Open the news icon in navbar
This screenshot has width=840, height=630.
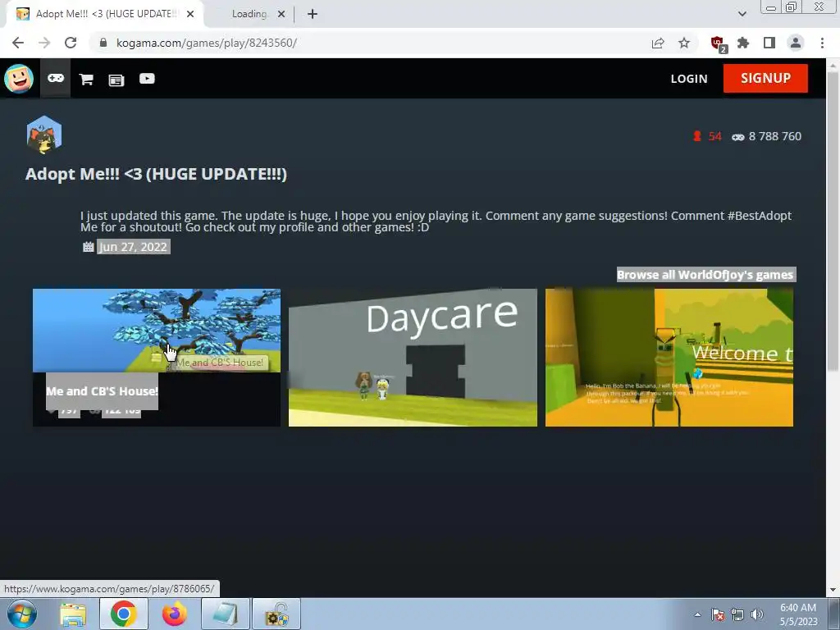116,80
